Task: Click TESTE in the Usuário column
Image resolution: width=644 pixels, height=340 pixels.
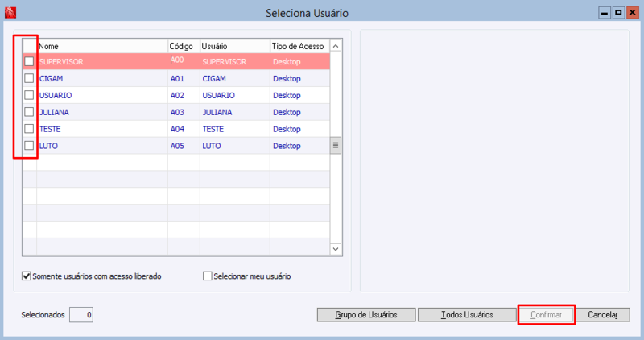Action: (235, 129)
